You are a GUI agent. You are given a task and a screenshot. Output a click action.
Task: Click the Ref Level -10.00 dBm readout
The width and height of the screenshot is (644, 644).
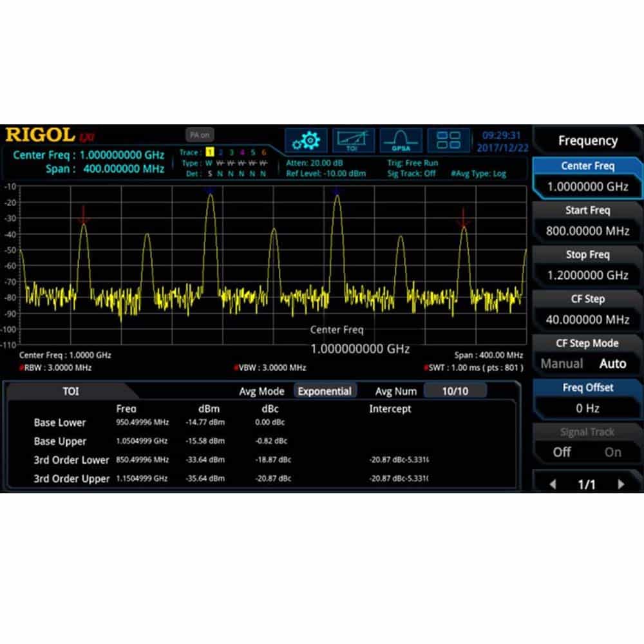326,173
